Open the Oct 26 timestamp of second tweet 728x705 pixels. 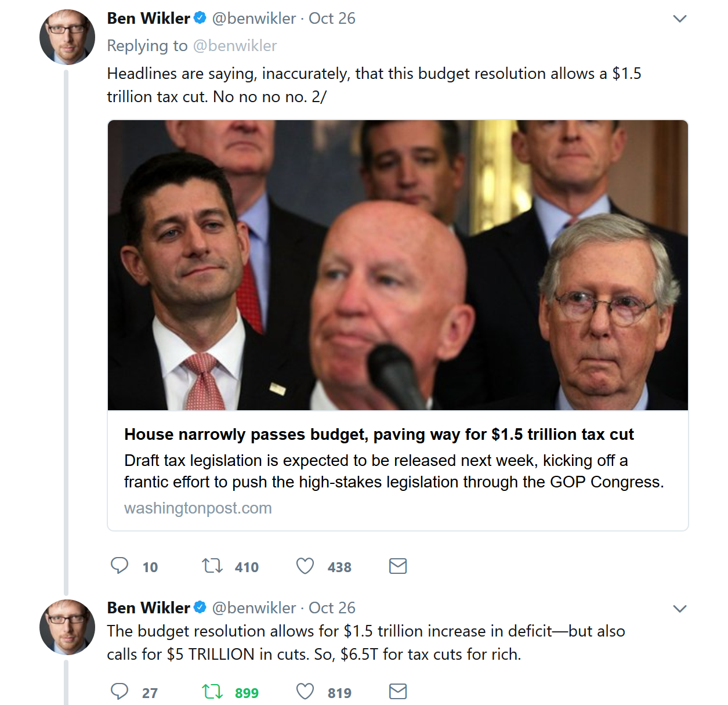pos(332,608)
